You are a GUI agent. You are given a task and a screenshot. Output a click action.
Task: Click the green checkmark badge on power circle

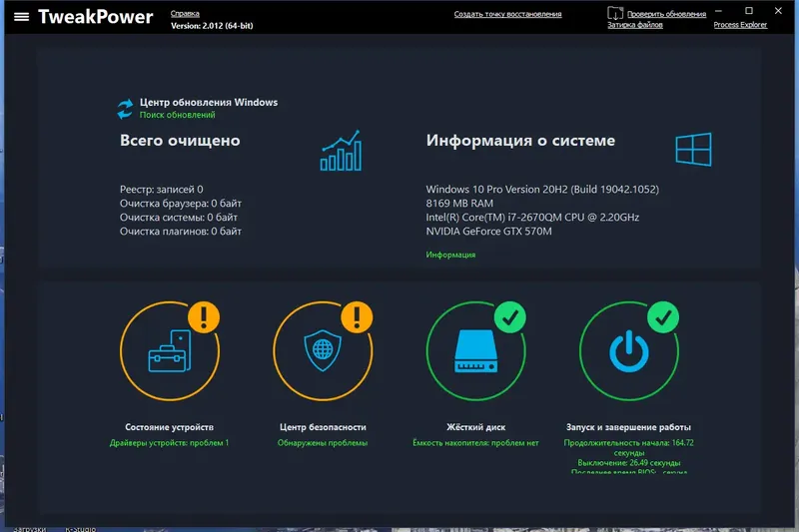(x=663, y=317)
